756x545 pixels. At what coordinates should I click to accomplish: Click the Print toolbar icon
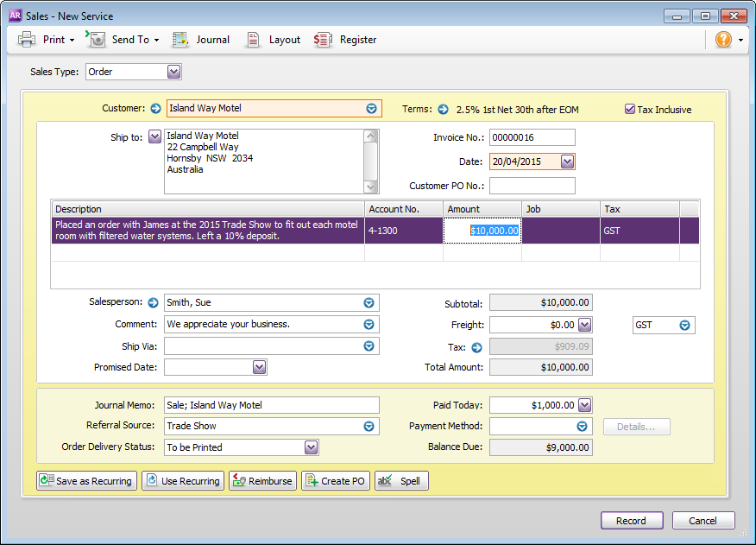[28, 40]
